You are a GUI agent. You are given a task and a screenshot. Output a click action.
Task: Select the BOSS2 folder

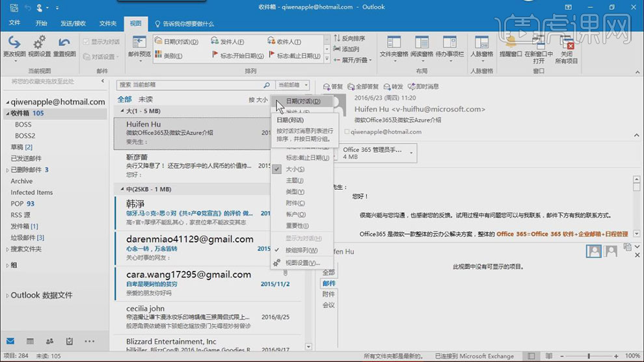(x=25, y=136)
